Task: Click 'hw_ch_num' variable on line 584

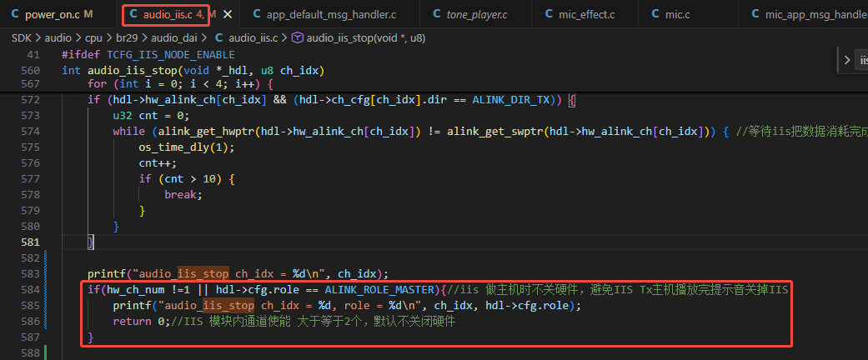Action: [x=136, y=289]
